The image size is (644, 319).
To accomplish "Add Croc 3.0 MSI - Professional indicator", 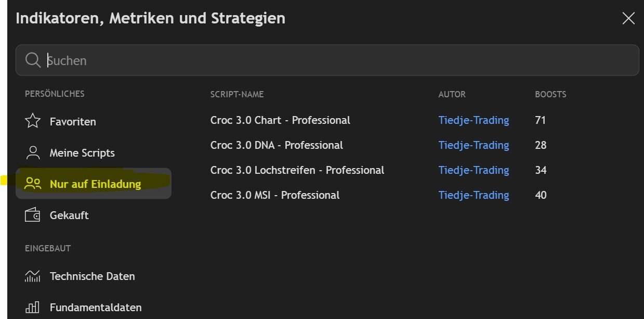I will click(274, 195).
